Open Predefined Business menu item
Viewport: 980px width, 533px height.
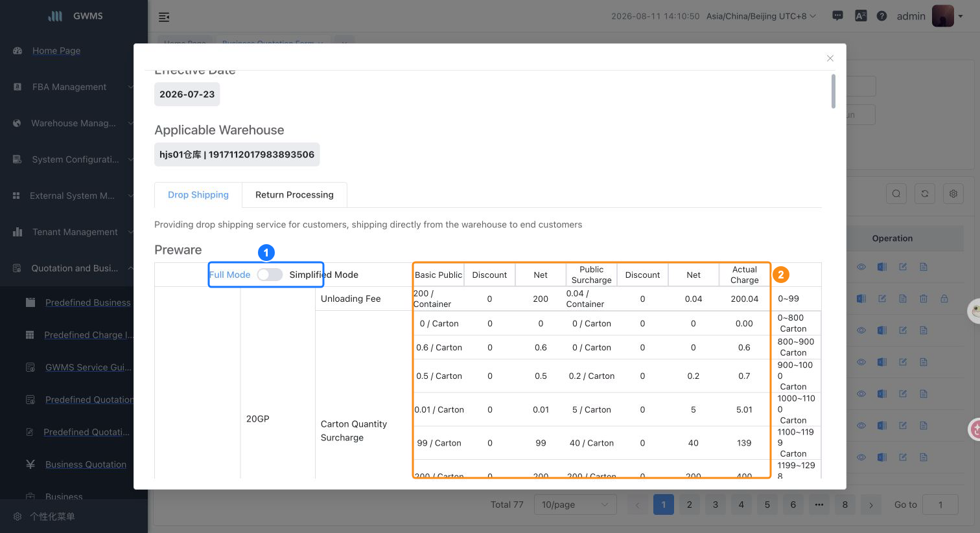click(88, 302)
